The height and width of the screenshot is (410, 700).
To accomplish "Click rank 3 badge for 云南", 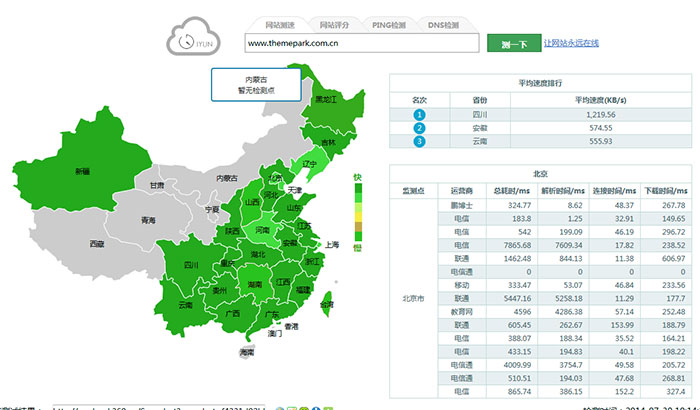I will click(x=420, y=143).
